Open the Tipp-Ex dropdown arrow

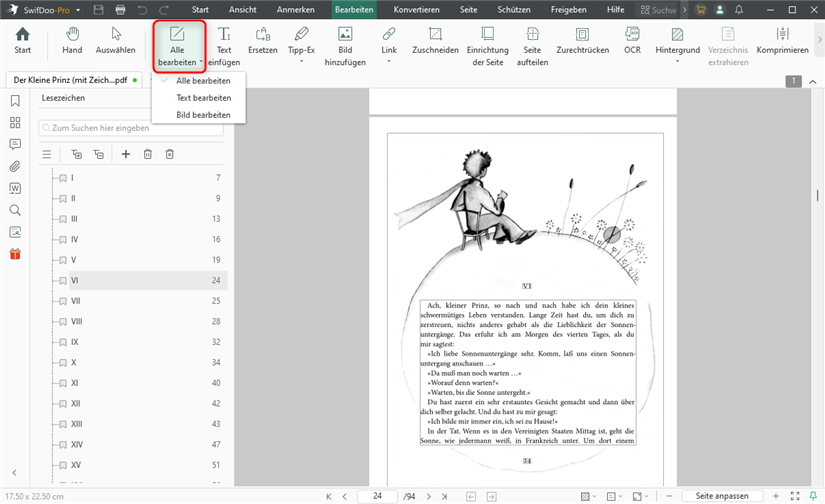[x=301, y=62]
